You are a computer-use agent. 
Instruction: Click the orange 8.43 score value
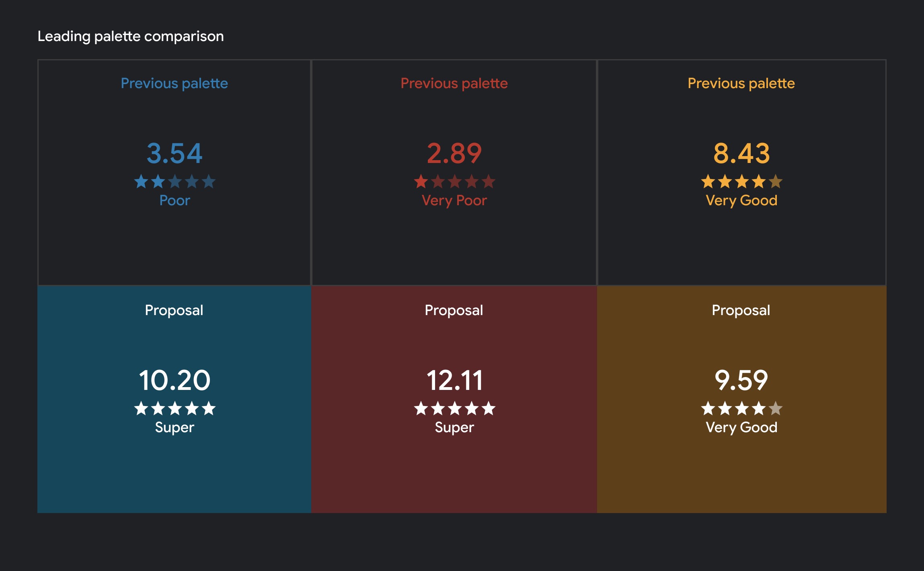tap(741, 154)
